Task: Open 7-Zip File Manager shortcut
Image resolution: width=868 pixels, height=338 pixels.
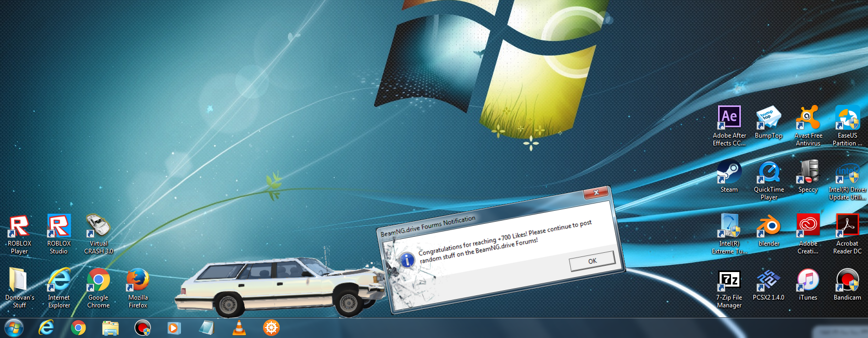Action: click(x=729, y=288)
